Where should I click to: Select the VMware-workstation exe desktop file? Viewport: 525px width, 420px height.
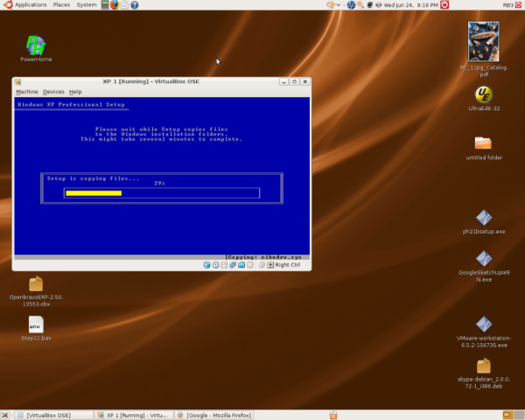[484, 325]
